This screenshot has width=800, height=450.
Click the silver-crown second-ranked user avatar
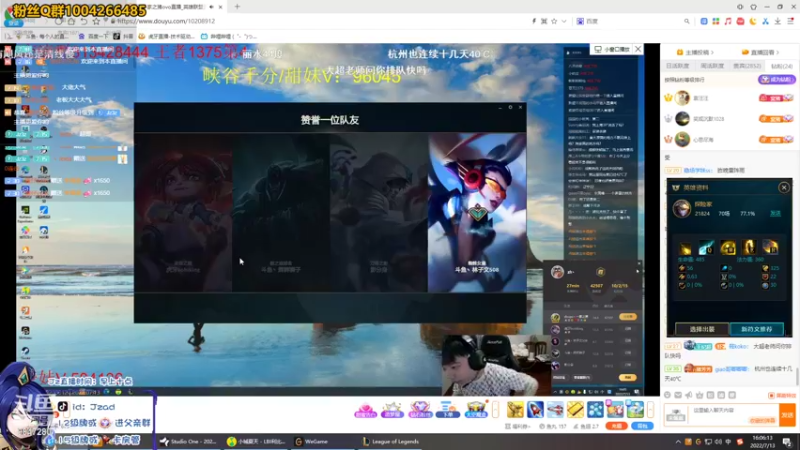click(x=682, y=118)
